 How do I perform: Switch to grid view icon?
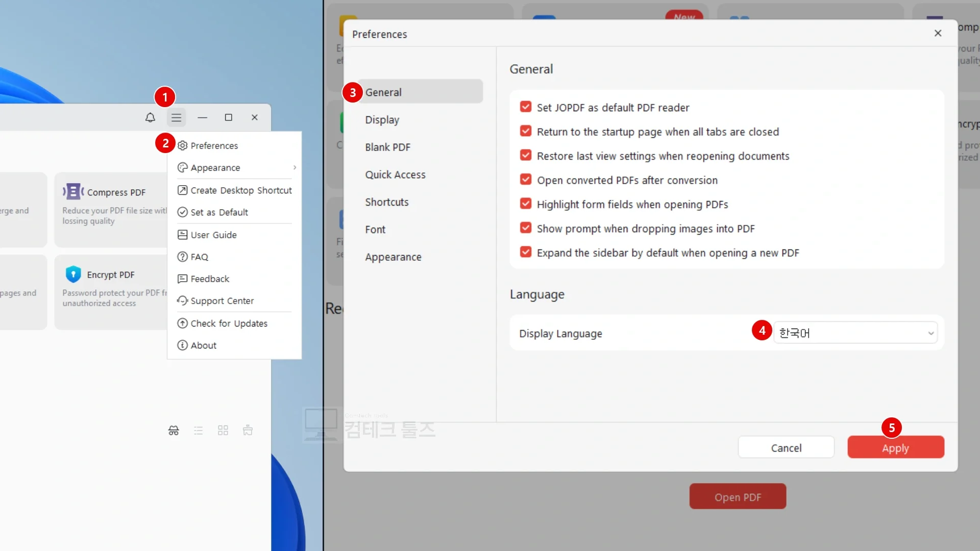tap(223, 430)
